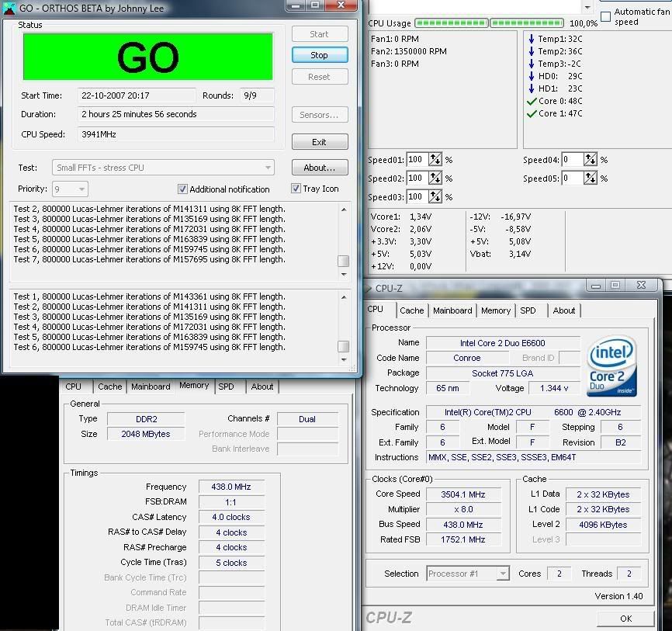Click the ORTHOS app icon in title bar
The width and height of the screenshot is (672, 631).
(9, 9)
